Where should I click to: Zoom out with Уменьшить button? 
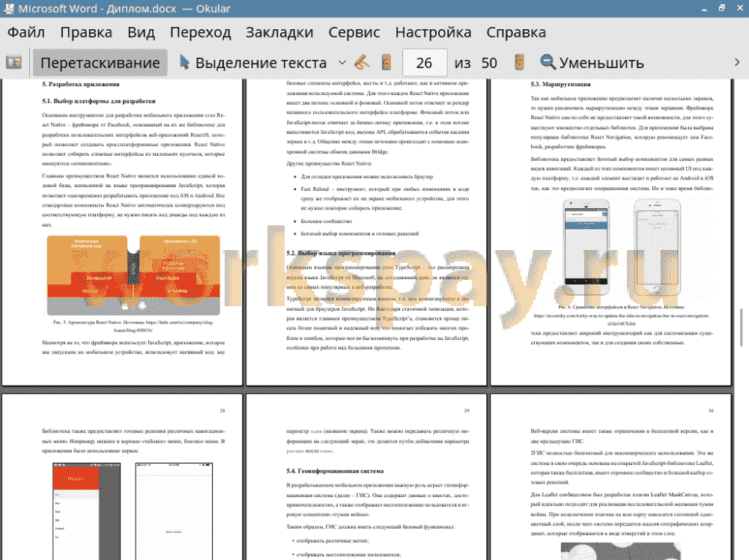pyautogui.click(x=592, y=63)
